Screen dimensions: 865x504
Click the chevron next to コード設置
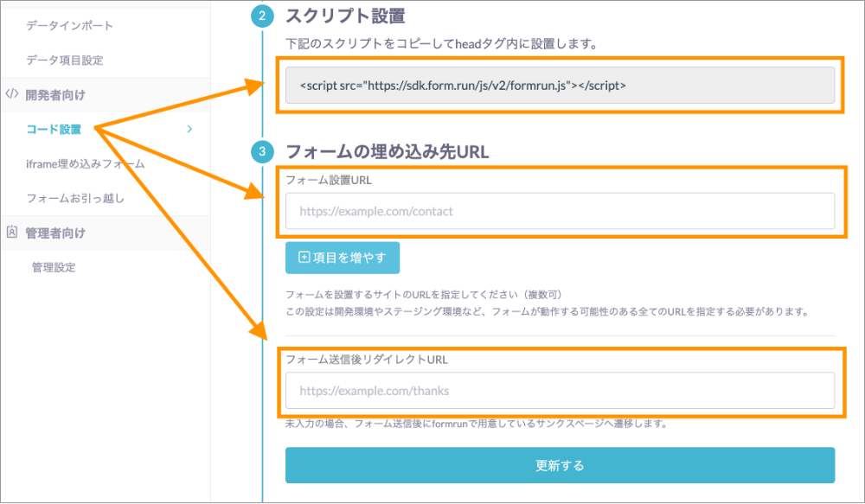pyautogui.click(x=189, y=129)
